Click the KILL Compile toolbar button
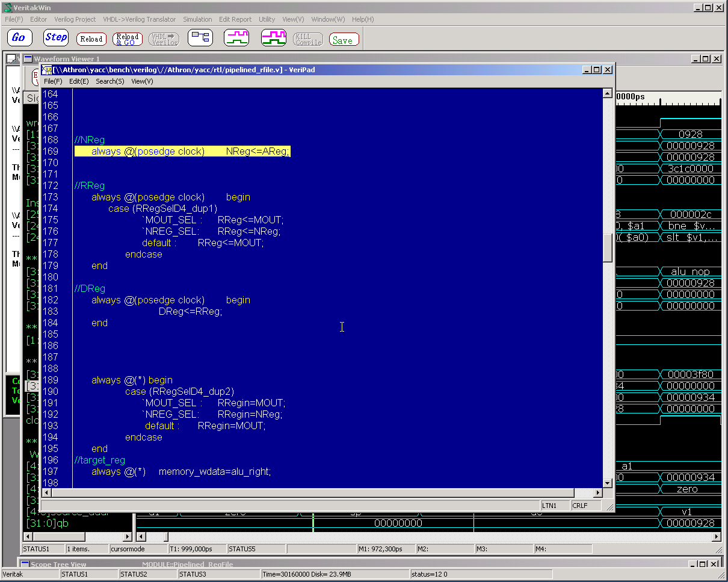The width and height of the screenshot is (728, 582). [308, 39]
